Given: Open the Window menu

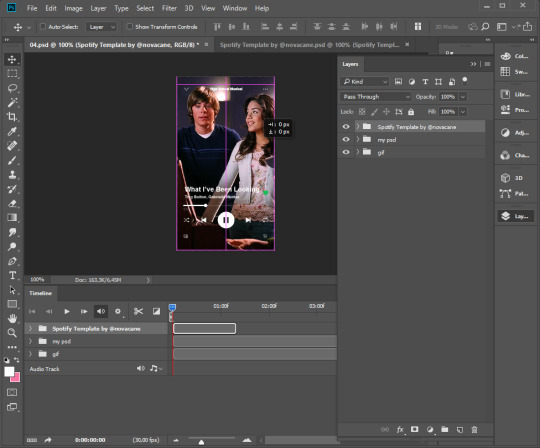Looking at the screenshot, I should (x=235, y=8).
